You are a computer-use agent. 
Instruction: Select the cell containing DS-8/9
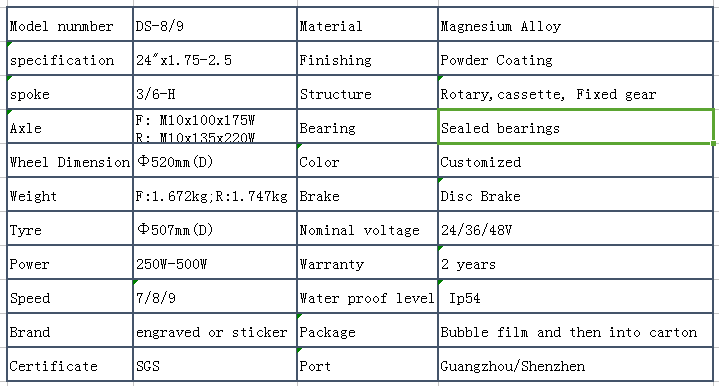pos(215,24)
